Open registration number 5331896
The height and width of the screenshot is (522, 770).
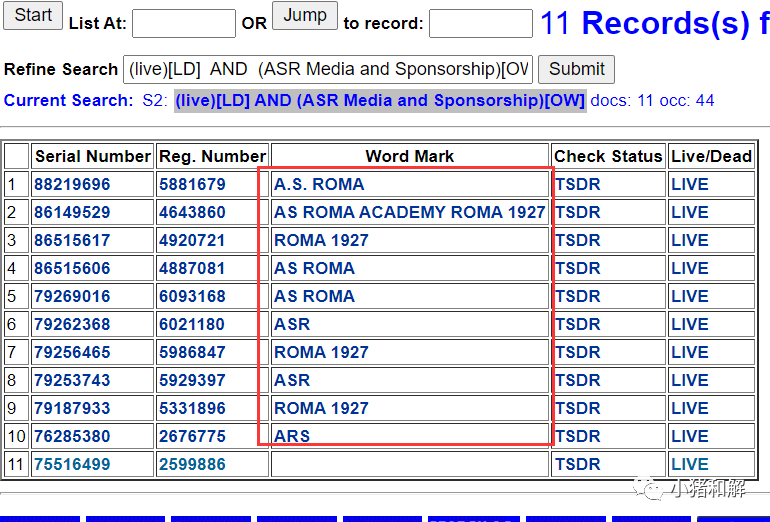[x=192, y=408]
